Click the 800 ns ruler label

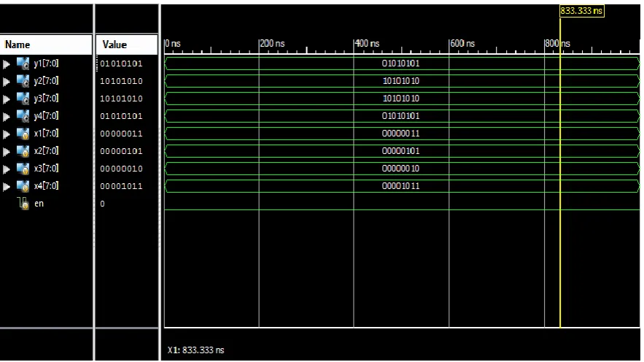[558, 44]
